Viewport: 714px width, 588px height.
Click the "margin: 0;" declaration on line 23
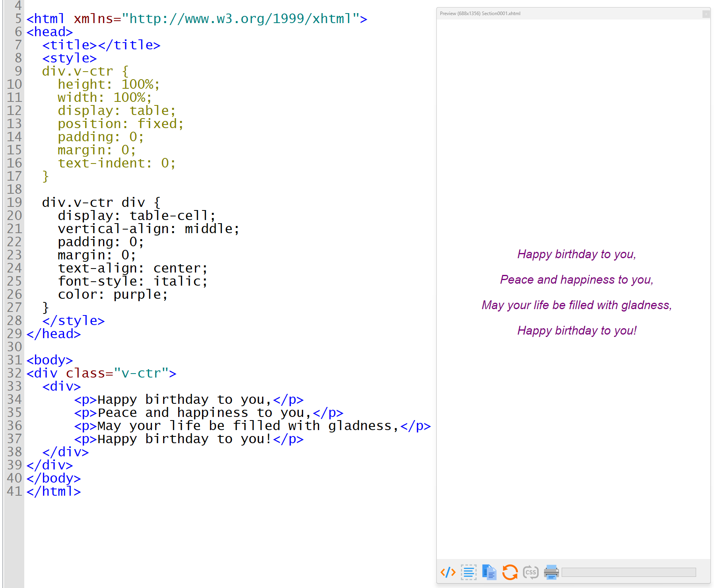point(97,255)
